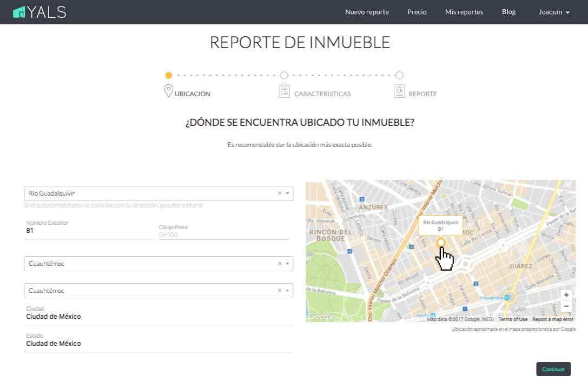Image resolution: width=588 pixels, height=388 pixels.
Task: Zoom out using the map minus icon
Action: tap(566, 306)
